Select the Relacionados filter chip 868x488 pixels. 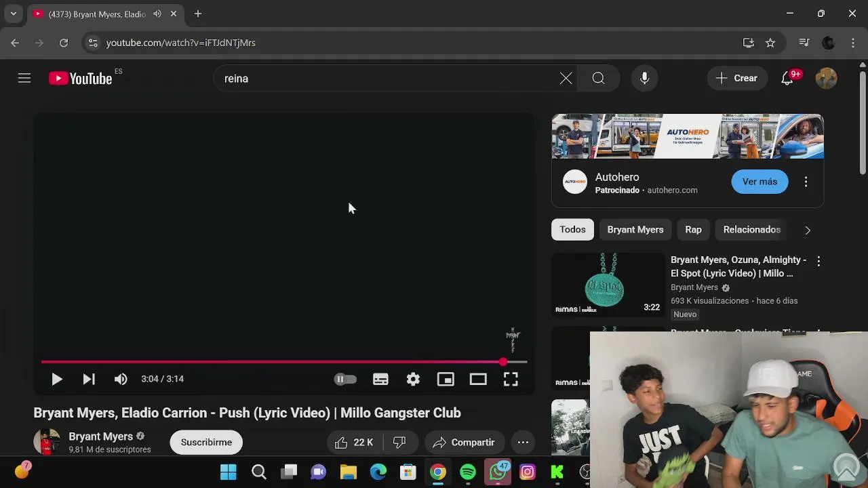coord(751,230)
